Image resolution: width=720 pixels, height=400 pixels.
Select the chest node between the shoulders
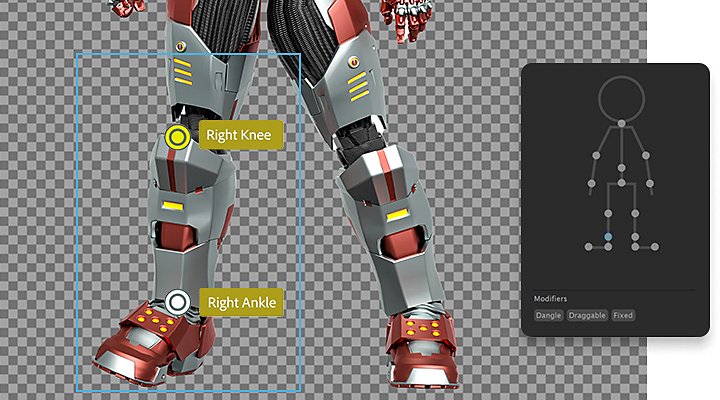621,168
